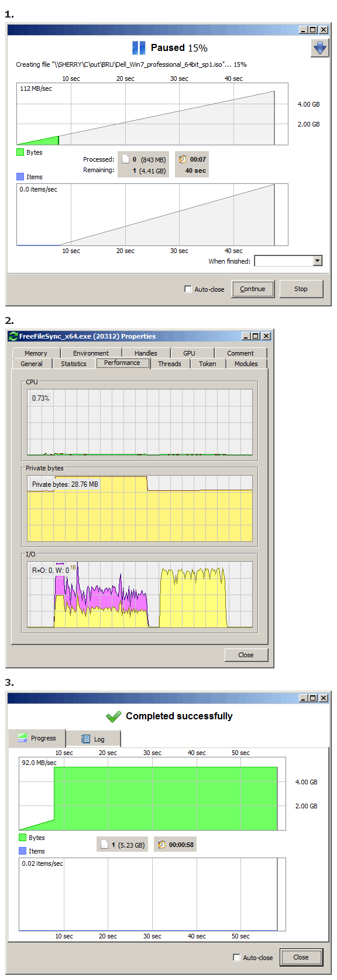The height and width of the screenshot is (980, 337).
Task: Click the Stop button
Action: click(301, 289)
